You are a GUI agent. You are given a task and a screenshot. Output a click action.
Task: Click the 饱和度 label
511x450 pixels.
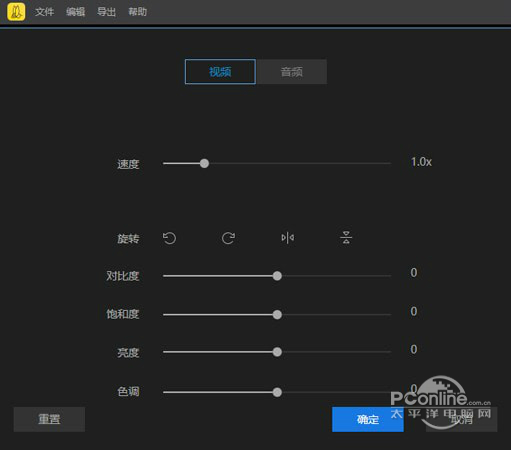(123, 314)
